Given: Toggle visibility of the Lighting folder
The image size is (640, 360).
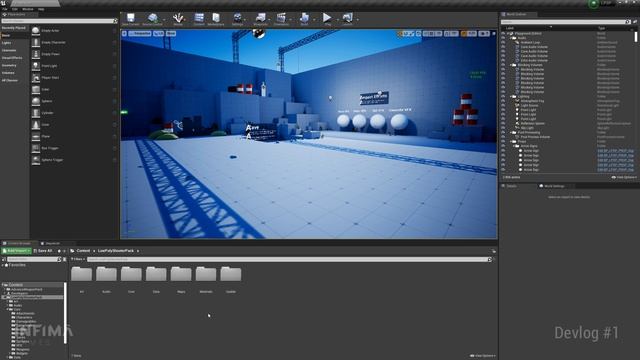Looking at the screenshot, I should (503, 96).
